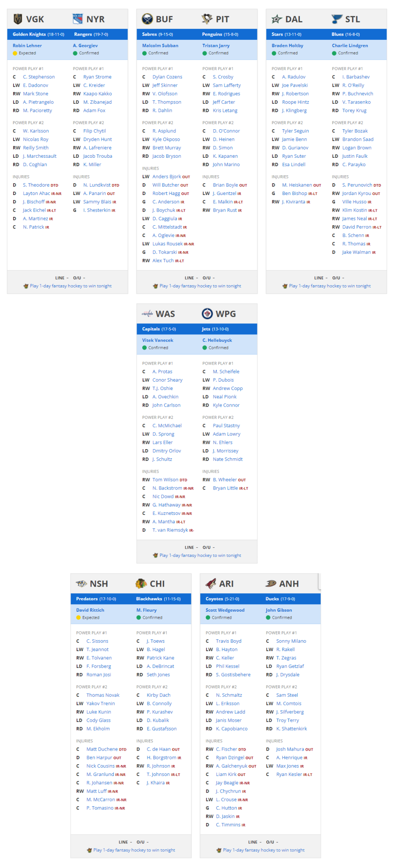This screenshot has width=394, height=868.
Task: Click the fantasy hockey promo under NSH-CHI
Action: click(x=131, y=850)
